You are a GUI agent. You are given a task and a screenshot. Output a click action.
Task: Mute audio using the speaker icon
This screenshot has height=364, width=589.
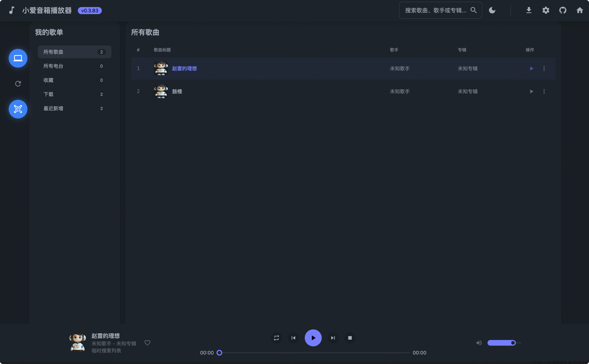(x=479, y=343)
